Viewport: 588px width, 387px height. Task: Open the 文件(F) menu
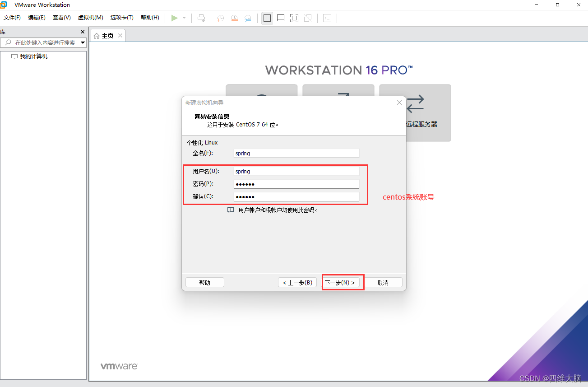click(12, 18)
